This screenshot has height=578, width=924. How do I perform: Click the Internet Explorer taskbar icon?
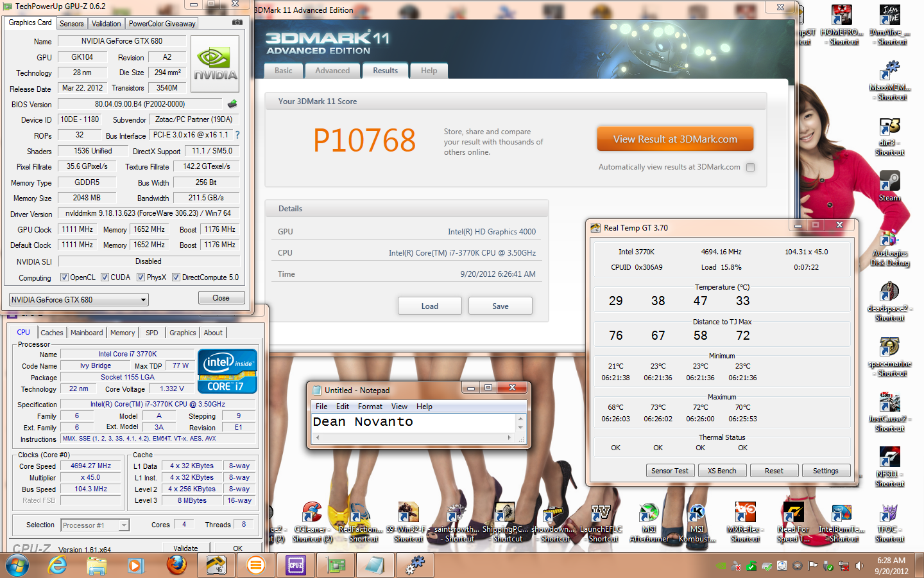tap(58, 565)
